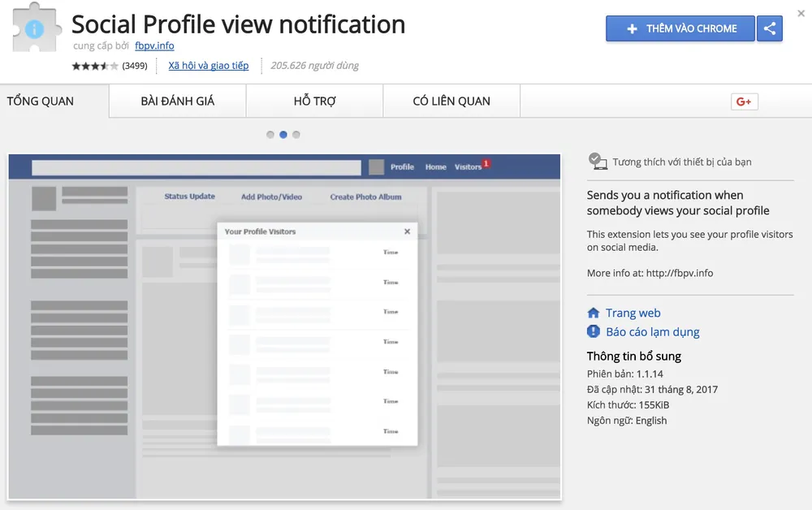Open the CÓ LIÊN QUAN tab
This screenshot has height=510, width=812.
451,101
